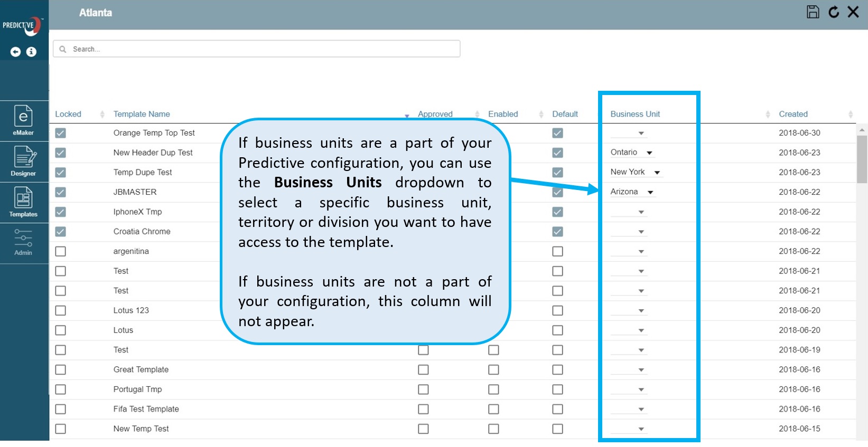Select the Fifa Test Template row name
The height and width of the screenshot is (447, 868).
146,409
